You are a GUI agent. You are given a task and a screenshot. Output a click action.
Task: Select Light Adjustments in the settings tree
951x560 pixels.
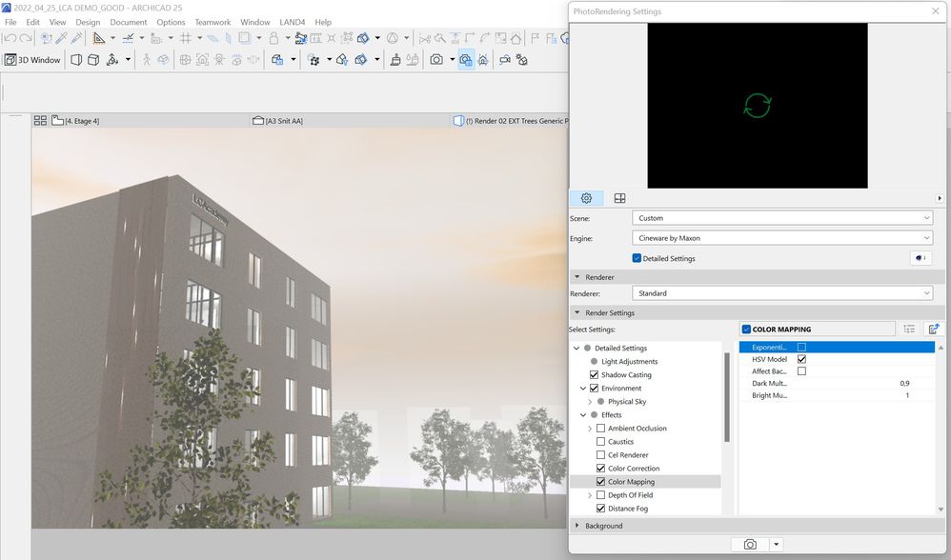pyautogui.click(x=629, y=362)
